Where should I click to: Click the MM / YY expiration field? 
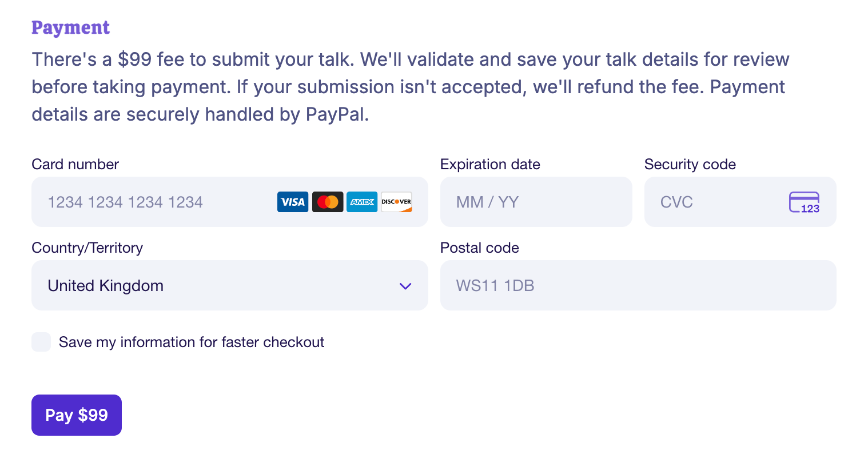coord(536,202)
